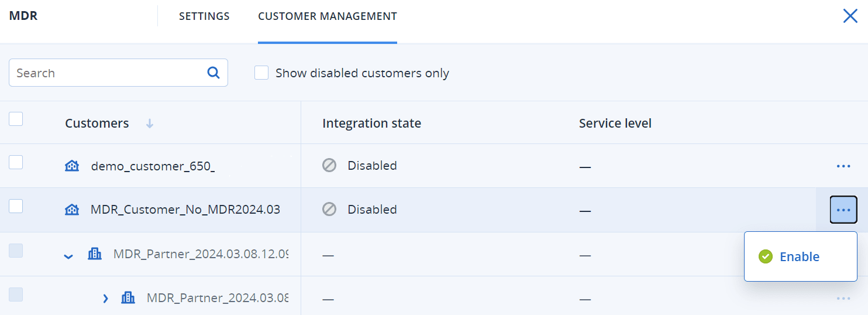Click the customer icon beside demo_customer_650_
Viewport: 868px width, 315px height.
coord(71,166)
